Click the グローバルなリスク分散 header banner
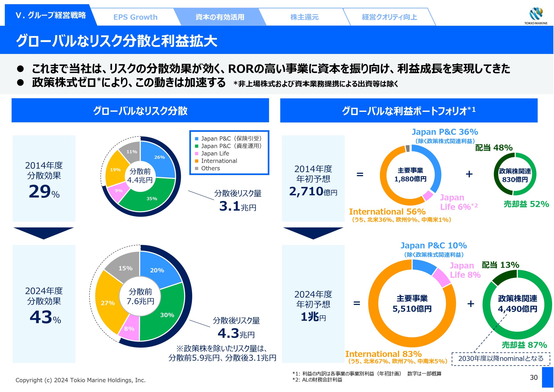Image resolution: width=554 pixels, height=392 pixels. pos(140,111)
